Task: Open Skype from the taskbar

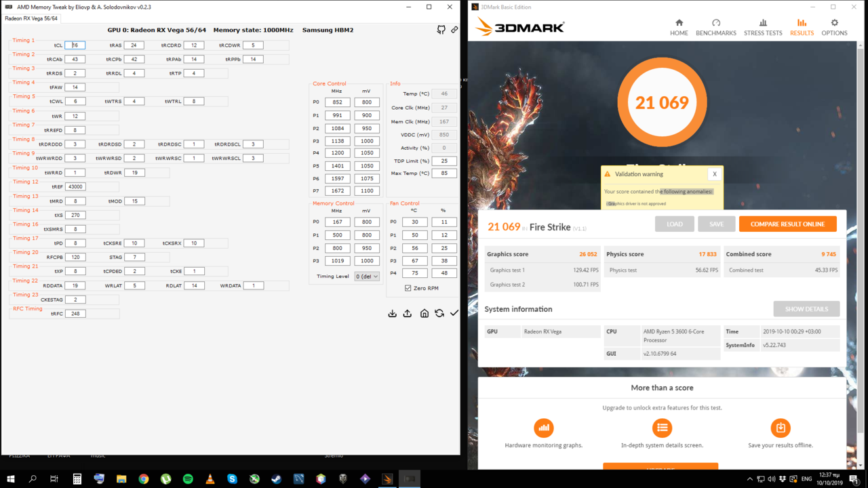Action: (233, 479)
